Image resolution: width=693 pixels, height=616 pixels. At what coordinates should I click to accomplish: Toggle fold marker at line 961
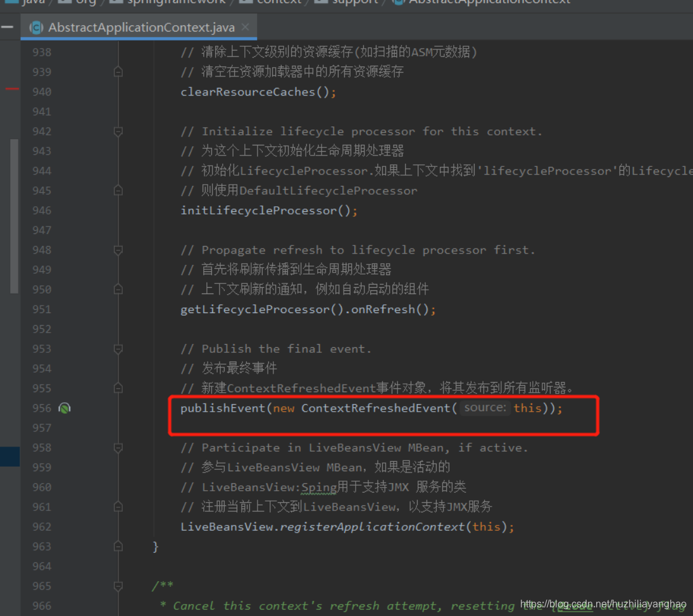pos(118,507)
